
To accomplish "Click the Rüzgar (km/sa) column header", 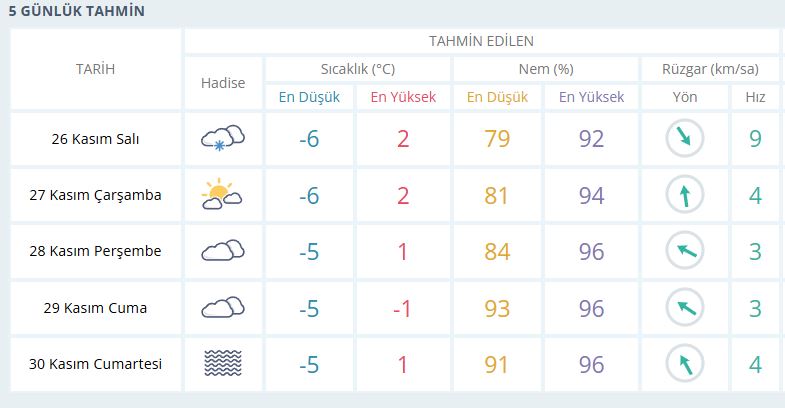I will (710, 69).
